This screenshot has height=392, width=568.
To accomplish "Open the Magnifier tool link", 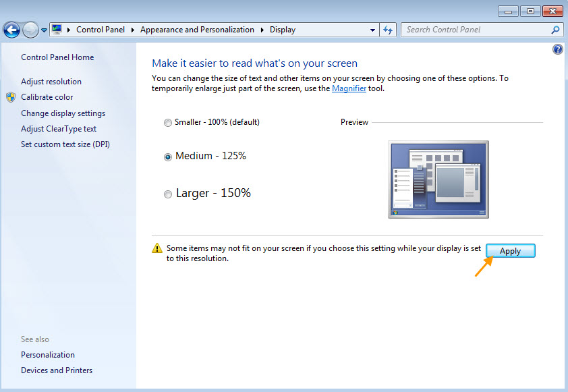I will point(349,88).
